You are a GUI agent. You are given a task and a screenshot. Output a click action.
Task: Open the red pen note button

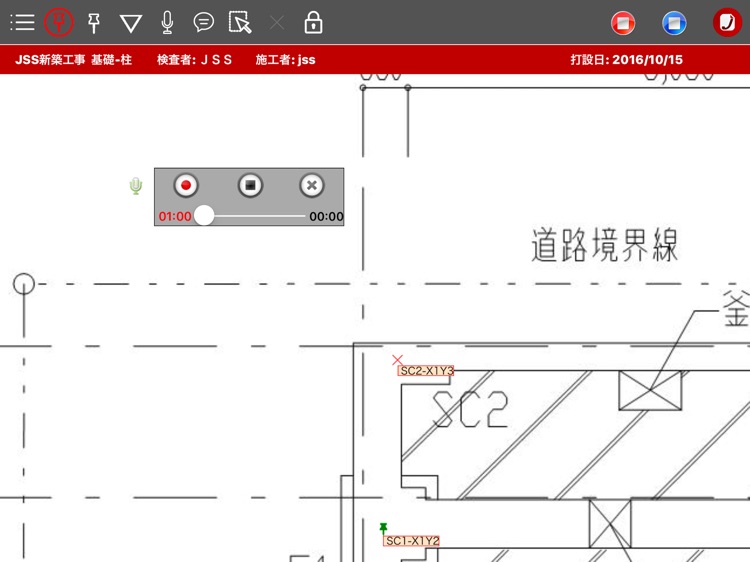[727, 22]
